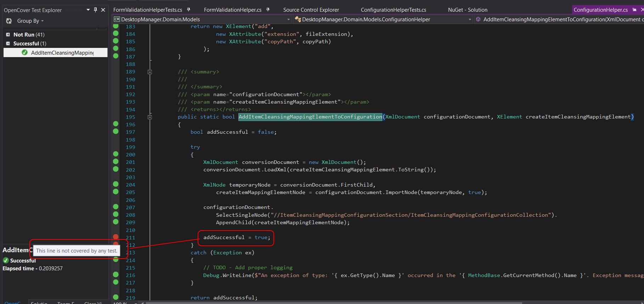Collapse the summary comment block at line 189

pos(150,72)
